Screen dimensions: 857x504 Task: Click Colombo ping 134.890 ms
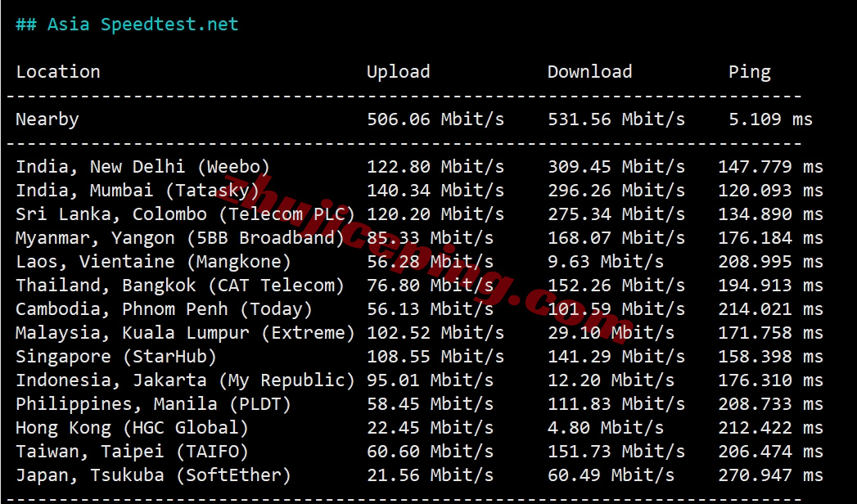770,214
